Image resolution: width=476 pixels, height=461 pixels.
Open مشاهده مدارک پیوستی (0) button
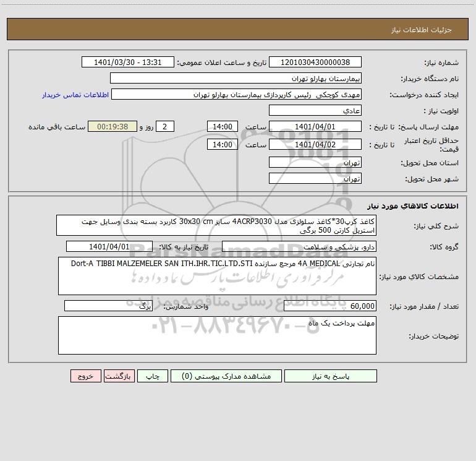[226, 376]
